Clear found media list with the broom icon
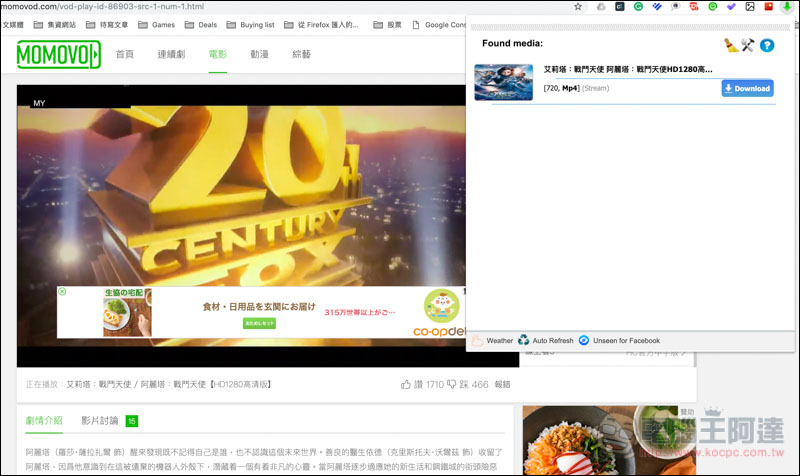Screen dimensions: 800x476 [x=731, y=45]
